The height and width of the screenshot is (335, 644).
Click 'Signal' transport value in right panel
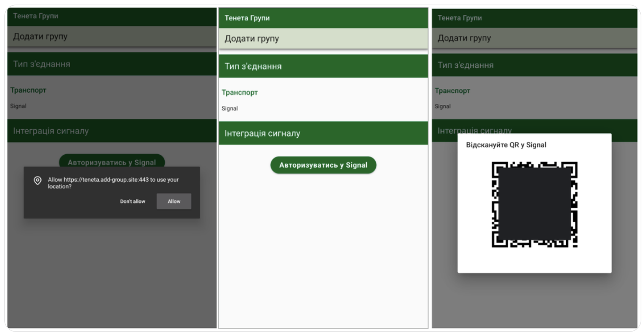[443, 107]
